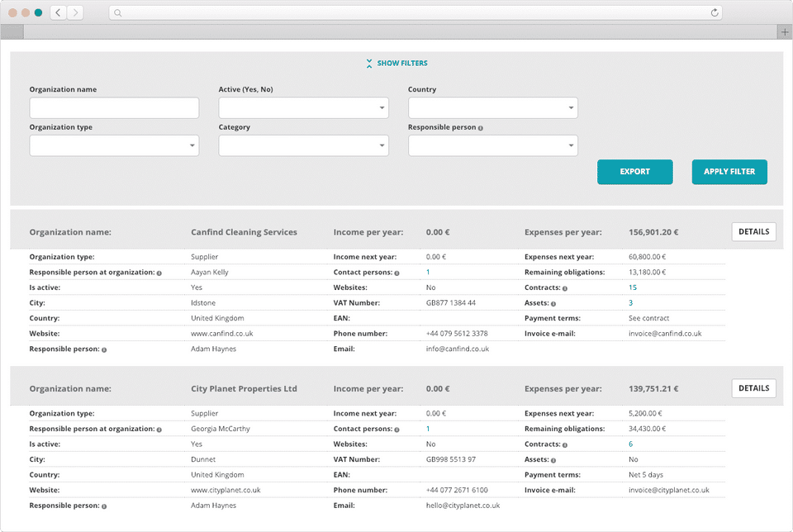Click remaining obligations 34,430.00 €

(x=648, y=429)
